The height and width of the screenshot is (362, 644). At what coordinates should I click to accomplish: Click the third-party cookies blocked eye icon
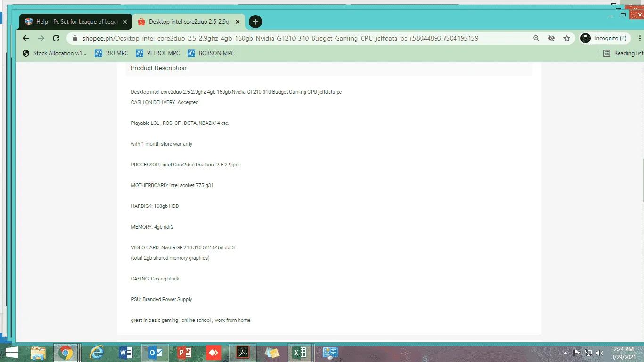click(552, 38)
